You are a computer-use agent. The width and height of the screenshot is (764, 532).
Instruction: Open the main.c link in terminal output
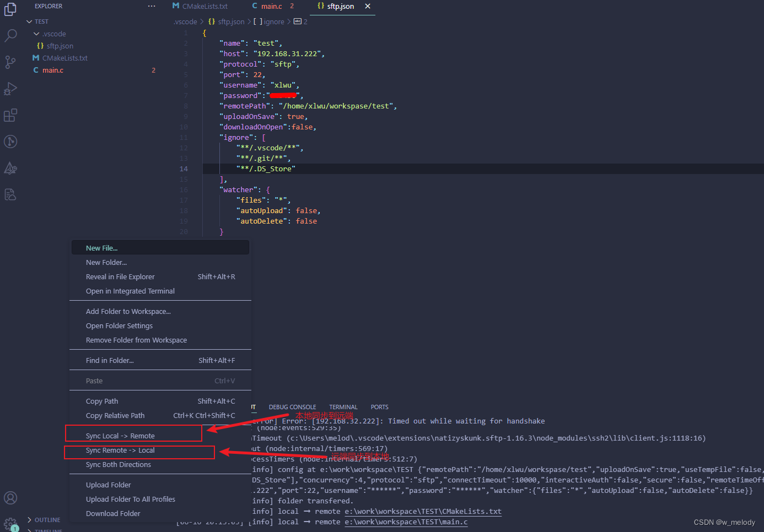pyautogui.click(x=405, y=522)
